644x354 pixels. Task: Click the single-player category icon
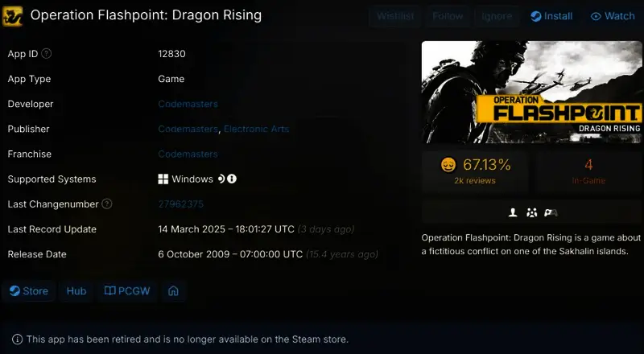pos(513,212)
